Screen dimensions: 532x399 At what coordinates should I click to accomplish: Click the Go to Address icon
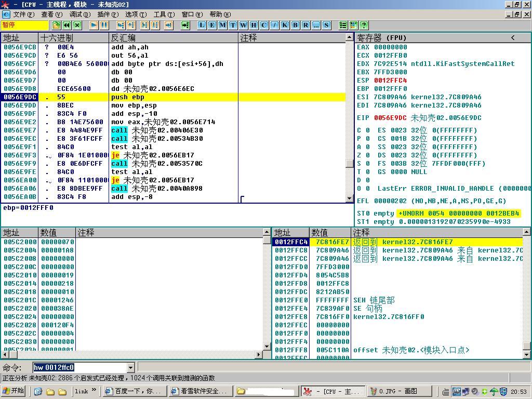(x=185, y=25)
